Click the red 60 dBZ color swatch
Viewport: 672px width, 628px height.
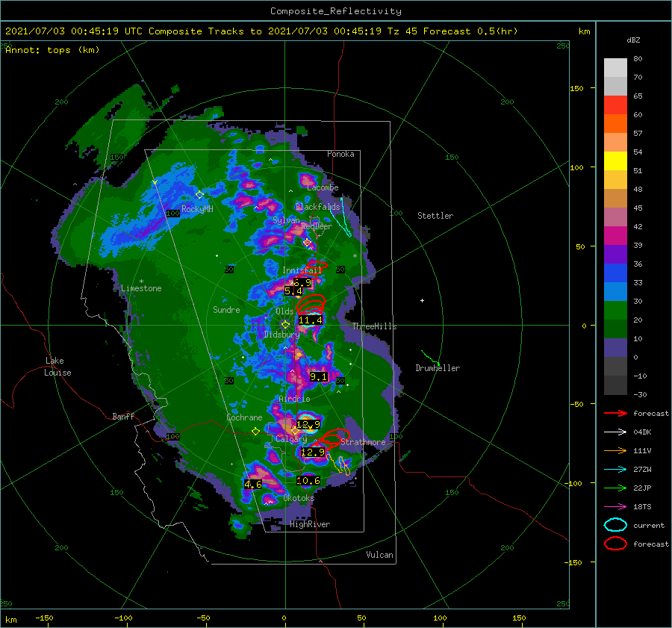tap(615, 105)
